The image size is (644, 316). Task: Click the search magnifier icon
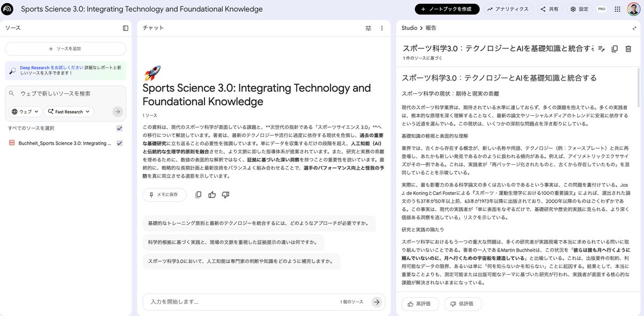pyautogui.click(x=12, y=93)
